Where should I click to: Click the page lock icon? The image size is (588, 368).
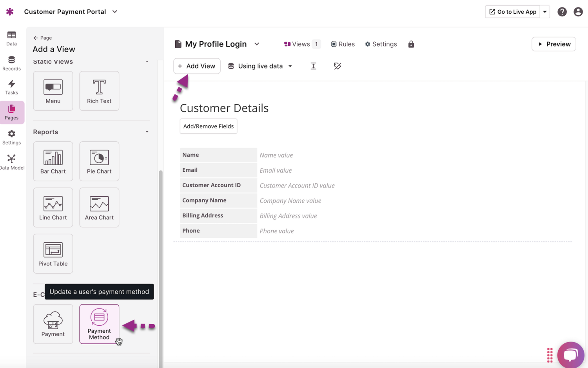click(411, 44)
